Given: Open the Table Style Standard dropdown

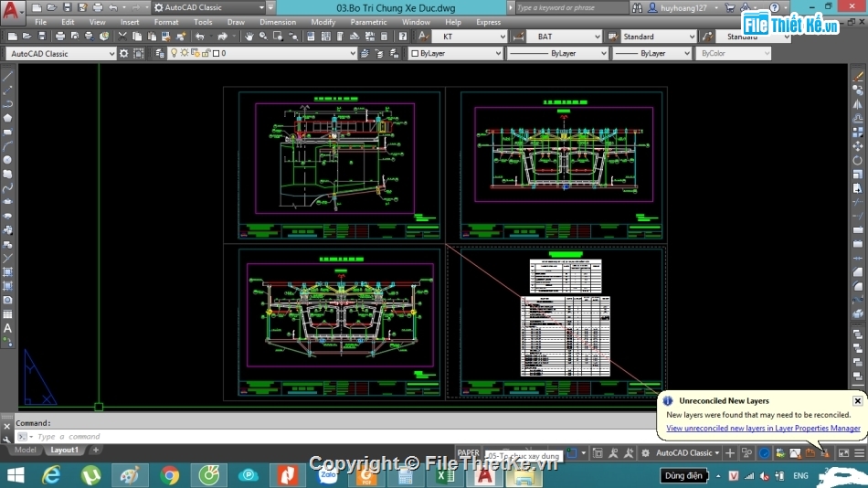Looking at the screenshot, I should click(x=658, y=37).
